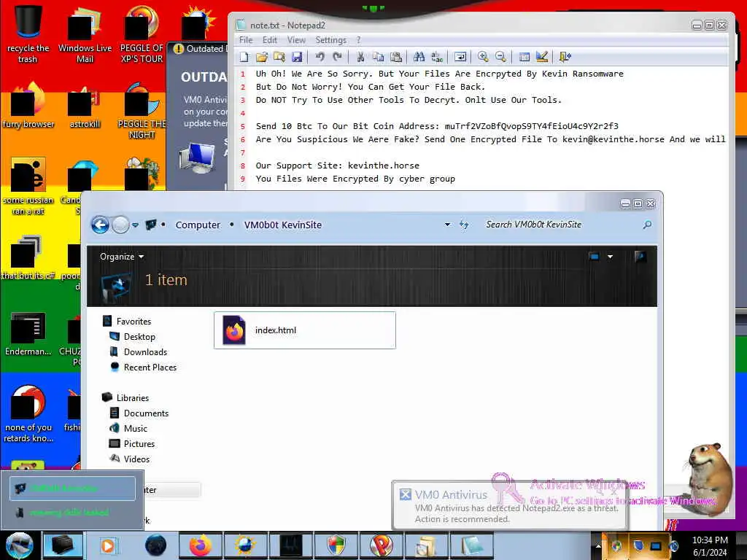Click the Find binoculars icon in Notepad2
This screenshot has height=560, width=747.
[x=419, y=57]
